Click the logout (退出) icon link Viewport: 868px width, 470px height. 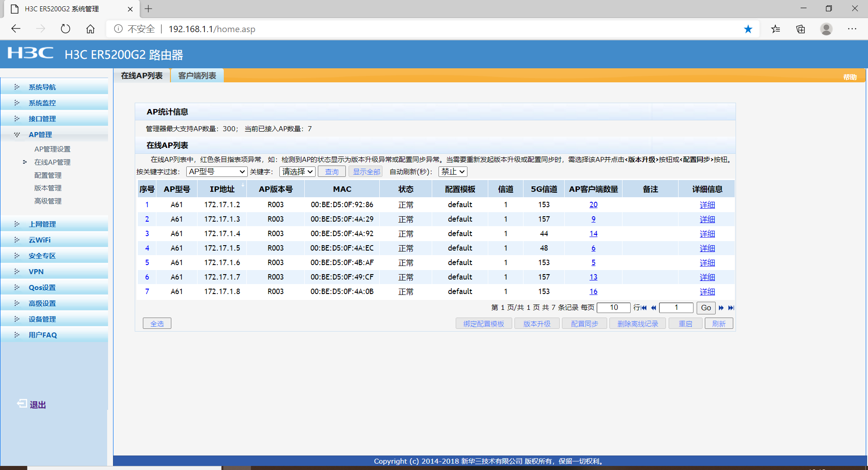32,404
